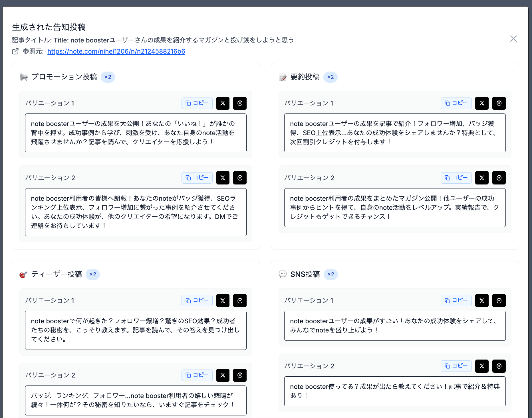This screenshot has height=418, width=532.
Task: Click バリエーション 2 label under 要約投稿
Action: (309, 178)
